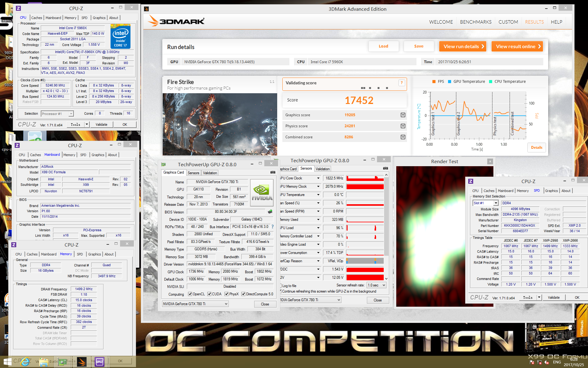Click View run details button

pos(463,46)
